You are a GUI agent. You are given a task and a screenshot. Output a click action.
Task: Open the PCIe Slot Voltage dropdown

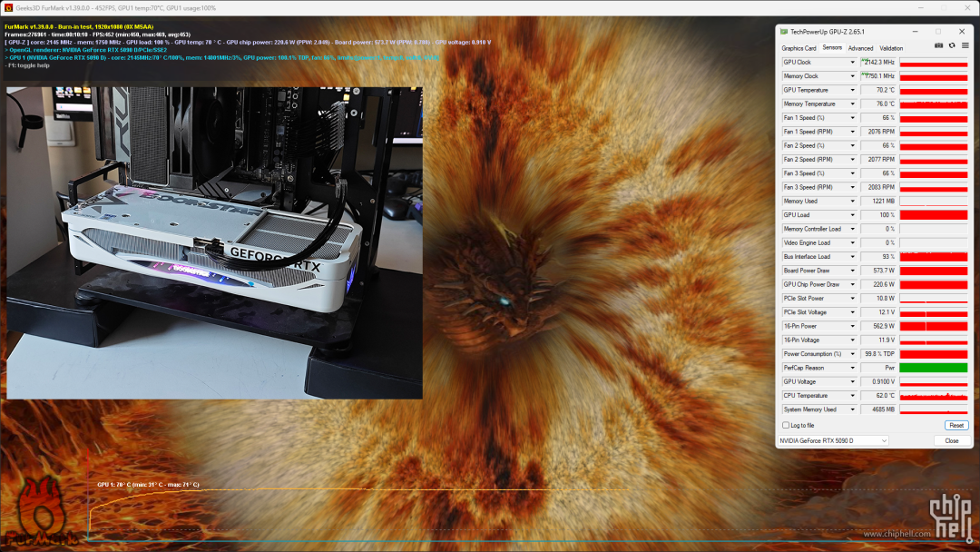[852, 312]
